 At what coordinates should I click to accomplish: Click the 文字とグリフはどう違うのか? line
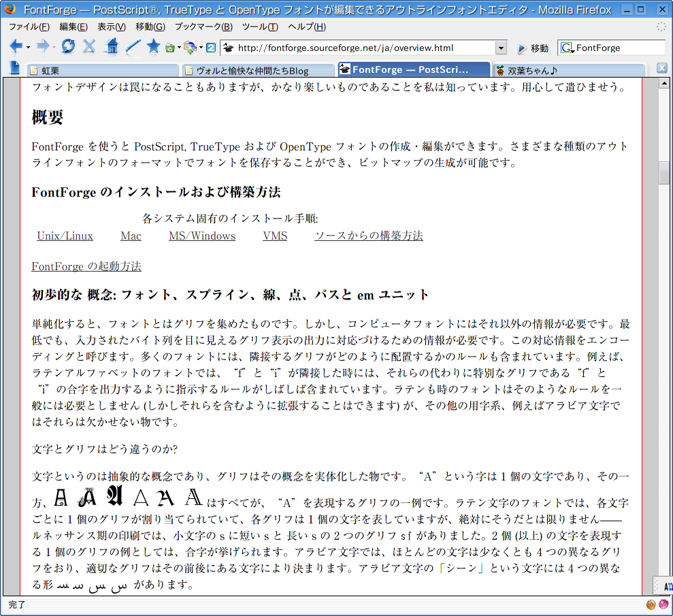pos(105,449)
